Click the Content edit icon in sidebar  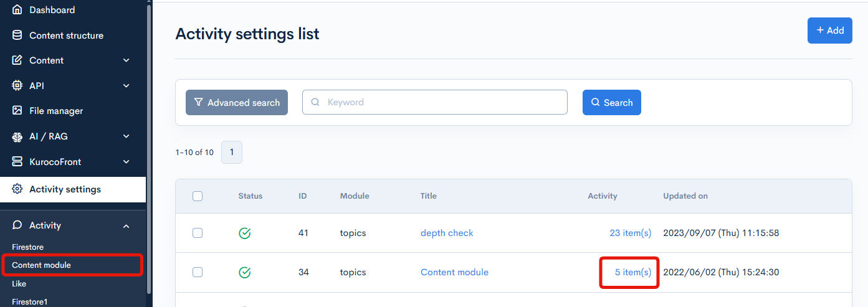(x=17, y=60)
